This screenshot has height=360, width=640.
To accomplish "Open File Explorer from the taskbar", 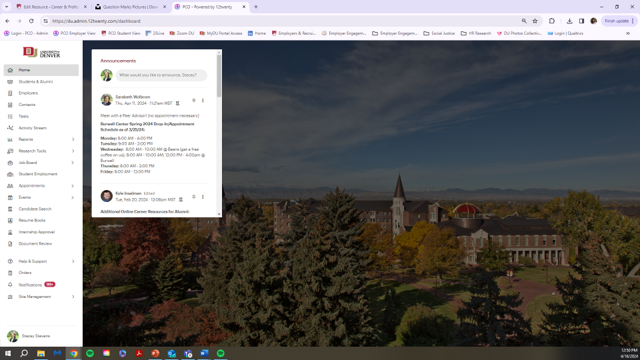I will click(41, 353).
